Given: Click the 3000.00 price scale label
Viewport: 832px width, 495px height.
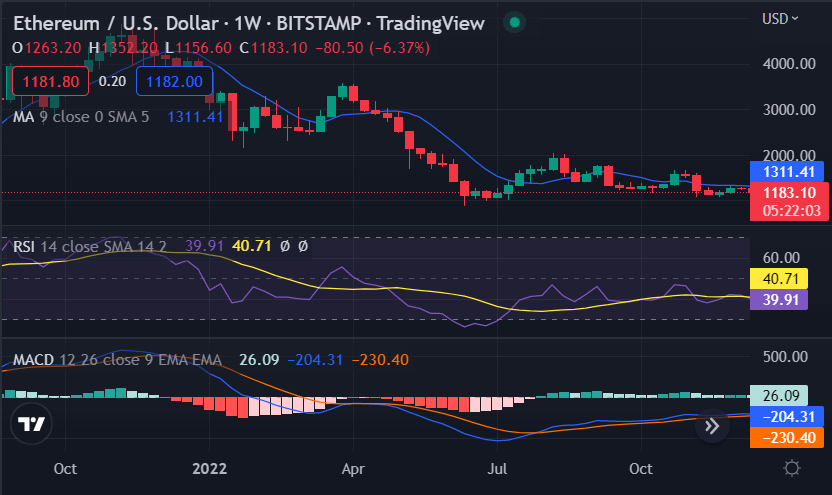Looking at the screenshot, I should (x=788, y=110).
